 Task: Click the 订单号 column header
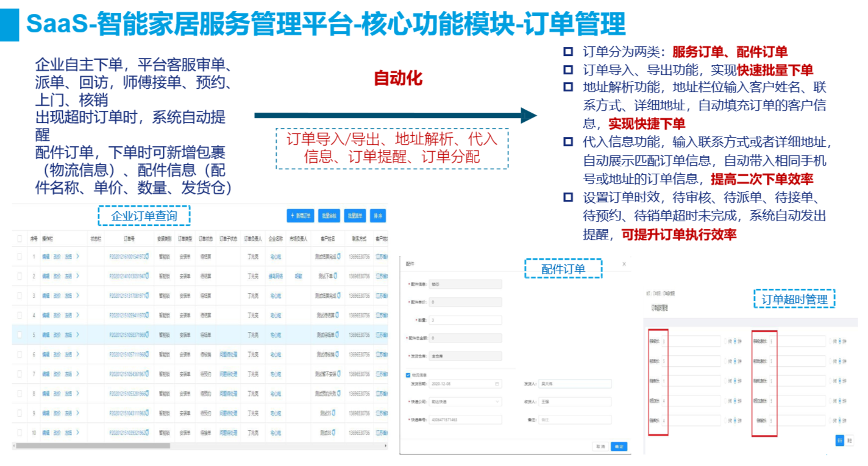pos(129,238)
